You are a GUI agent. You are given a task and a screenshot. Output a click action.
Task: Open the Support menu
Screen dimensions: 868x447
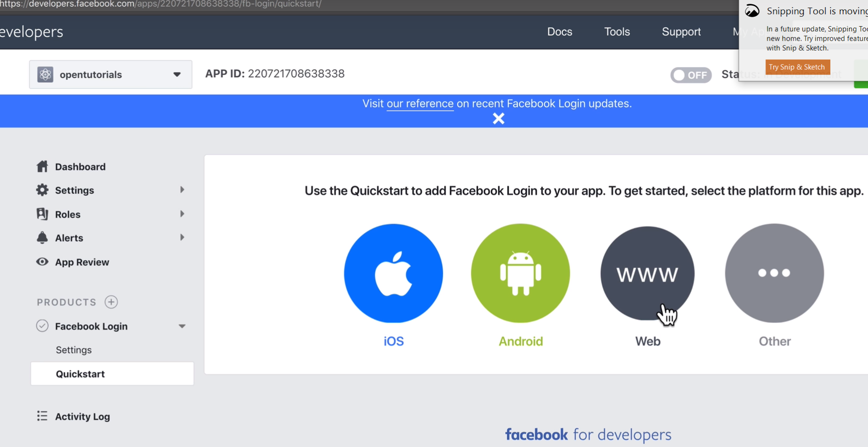[x=681, y=32]
